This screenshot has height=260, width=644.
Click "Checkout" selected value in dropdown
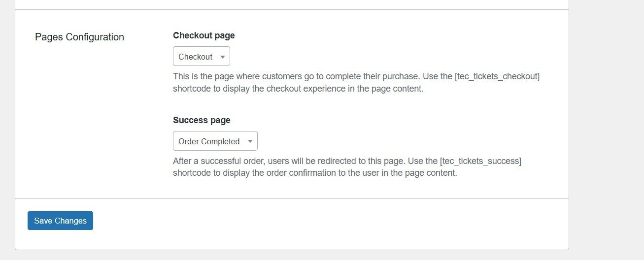(x=195, y=57)
